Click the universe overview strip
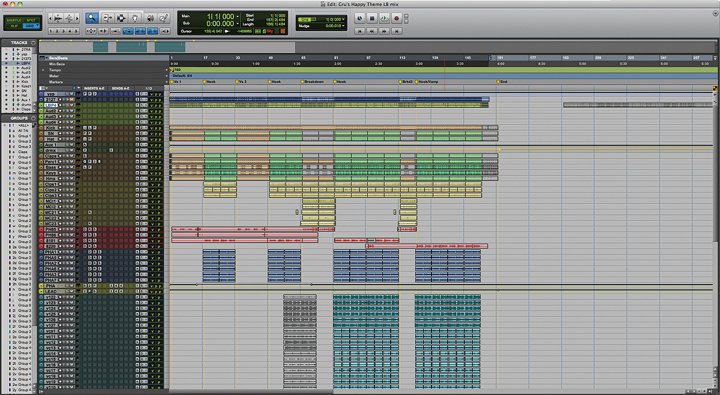The height and width of the screenshot is (395, 720). (x=377, y=46)
